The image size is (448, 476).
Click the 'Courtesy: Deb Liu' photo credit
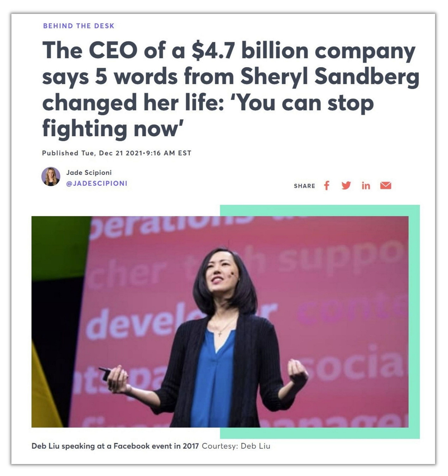click(236, 446)
